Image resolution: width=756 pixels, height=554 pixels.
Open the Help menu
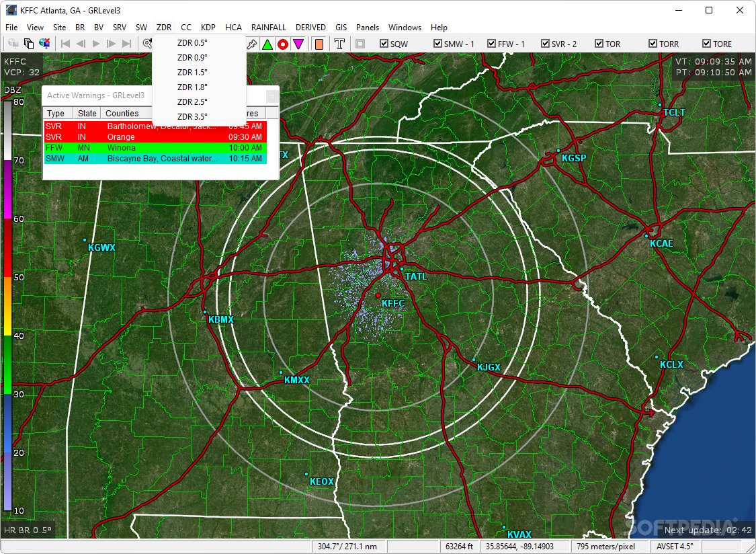click(x=439, y=28)
